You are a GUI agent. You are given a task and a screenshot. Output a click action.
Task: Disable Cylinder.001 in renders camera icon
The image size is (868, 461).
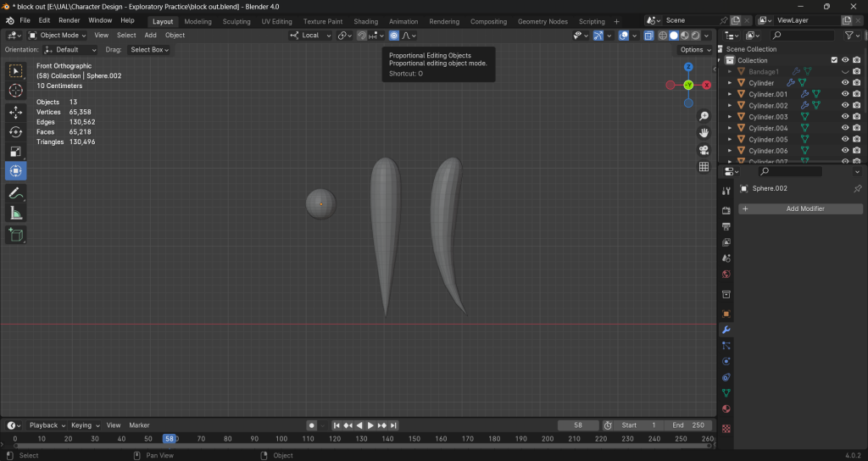tap(856, 94)
